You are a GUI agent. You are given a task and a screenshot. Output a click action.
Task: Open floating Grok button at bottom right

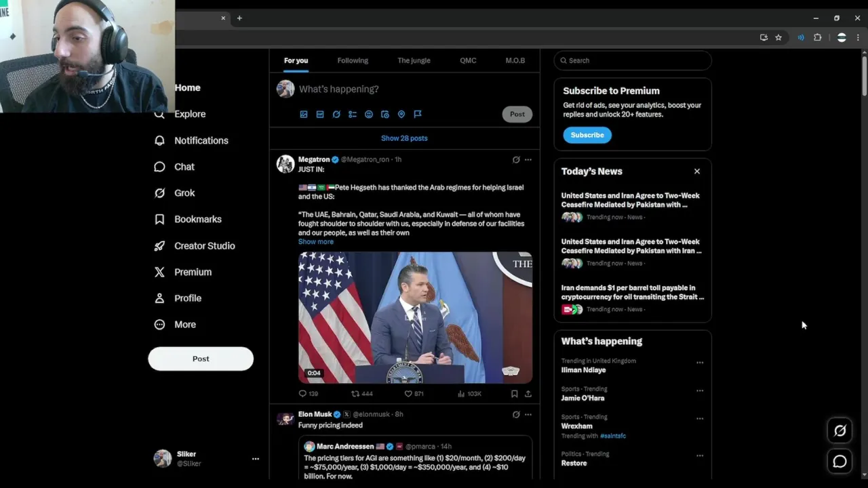pyautogui.click(x=840, y=430)
